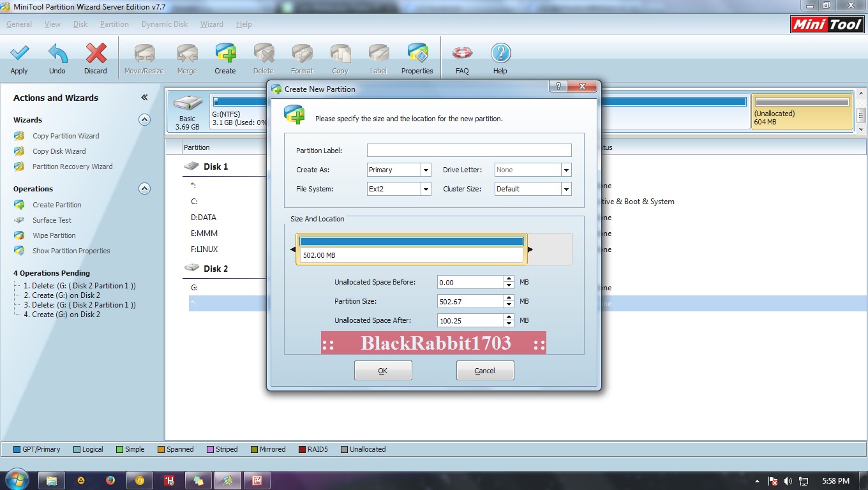Viewport: 868px width, 490px height.
Task: Select the Move/Resize toolbar icon
Action: click(144, 54)
